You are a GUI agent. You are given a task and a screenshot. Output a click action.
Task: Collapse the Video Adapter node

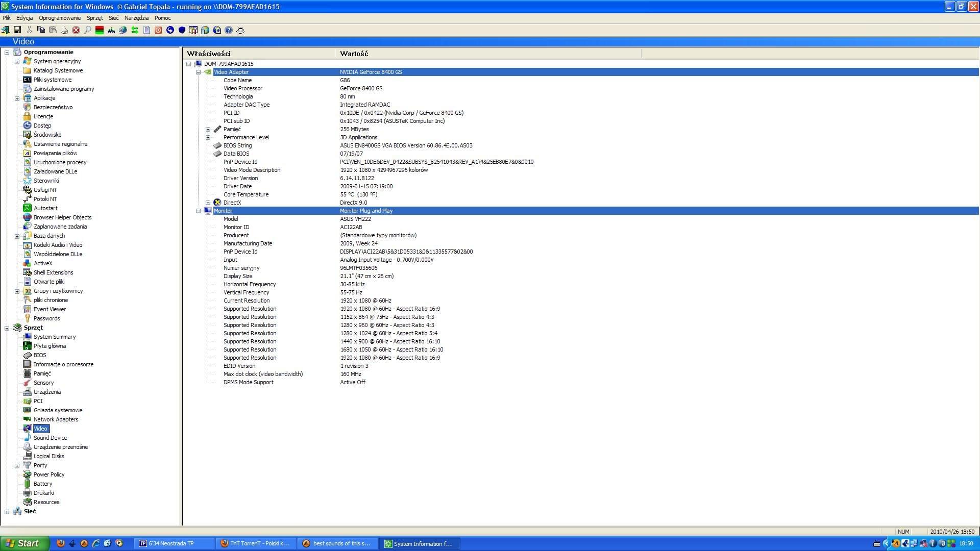point(199,72)
